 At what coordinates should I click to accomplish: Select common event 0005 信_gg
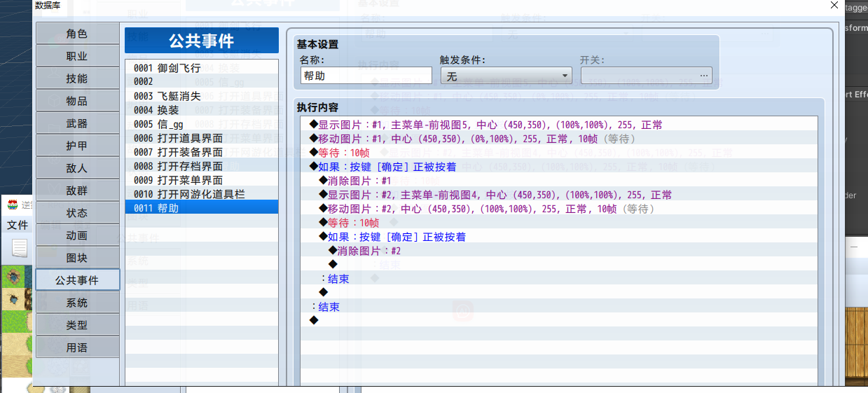202,124
